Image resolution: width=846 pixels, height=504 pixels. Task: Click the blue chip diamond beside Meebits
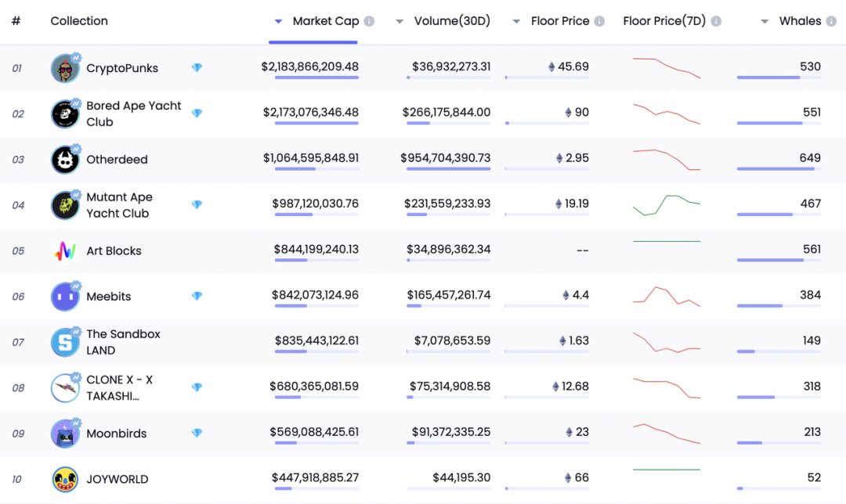pos(197,296)
